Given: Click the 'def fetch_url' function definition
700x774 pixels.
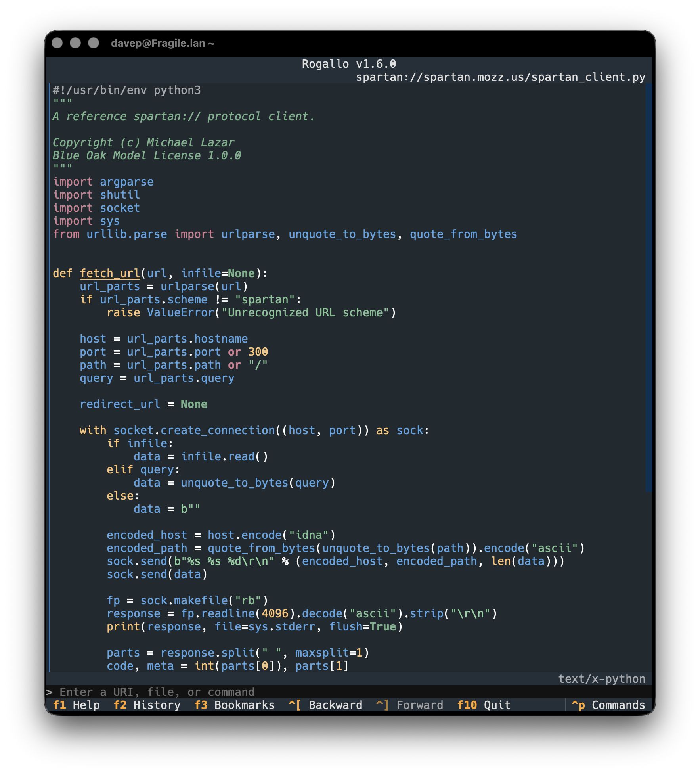Looking at the screenshot, I should tap(160, 273).
